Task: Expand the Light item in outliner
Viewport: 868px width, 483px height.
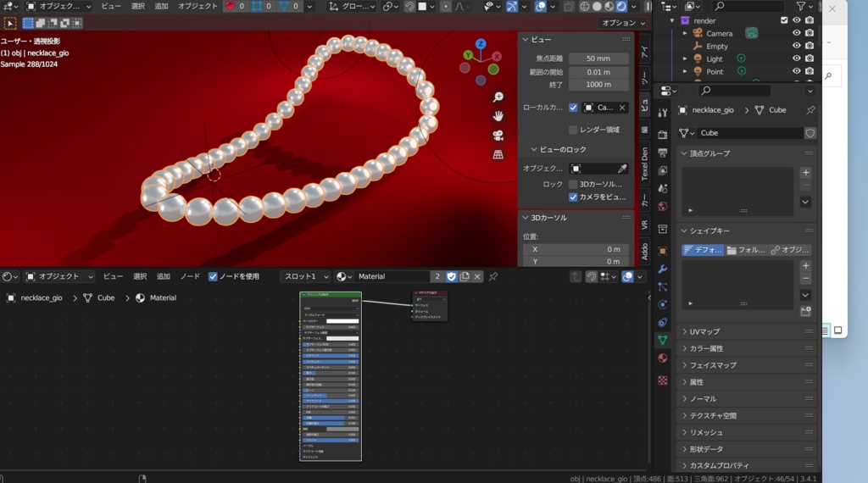Action: (x=686, y=59)
